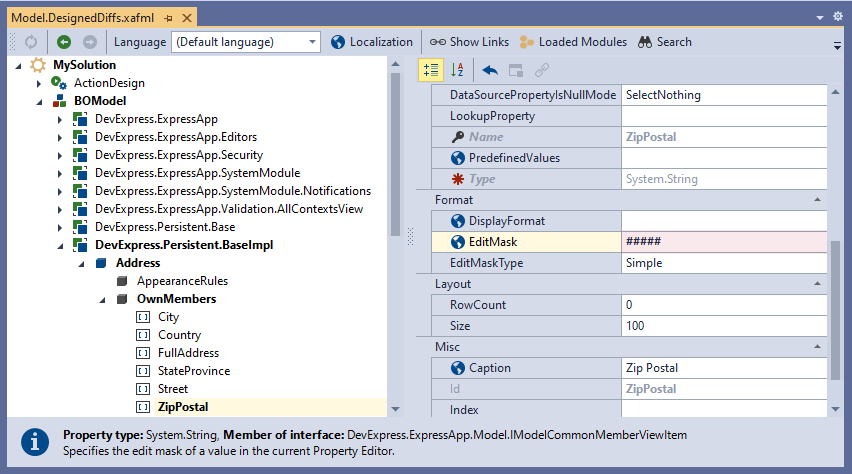Image resolution: width=852 pixels, height=474 pixels.
Task: Click DataSourcePropertyIsNullMode value SelectNothing
Action: click(x=724, y=95)
